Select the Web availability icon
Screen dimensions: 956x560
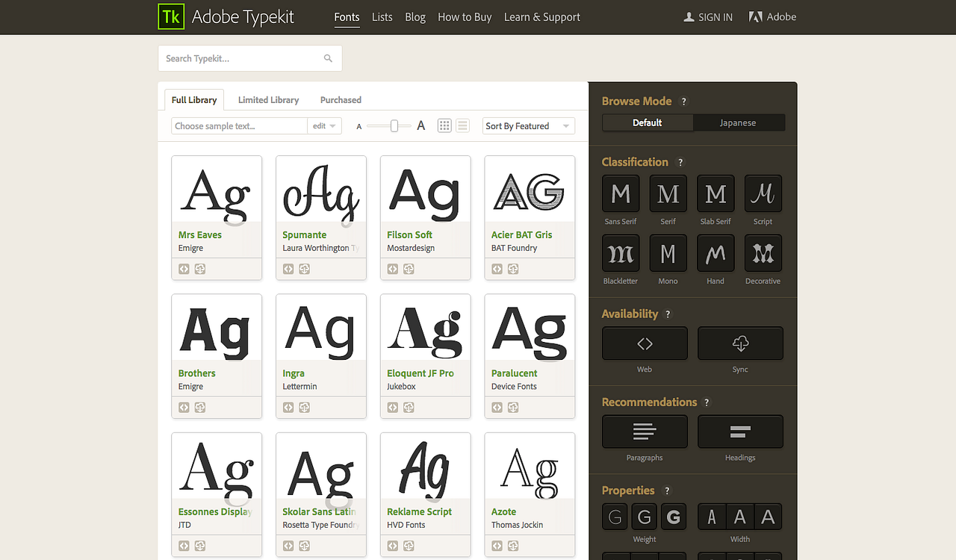click(644, 343)
